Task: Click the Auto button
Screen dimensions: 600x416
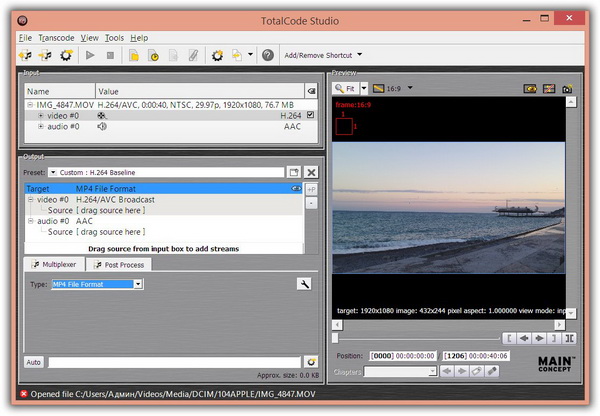Action: 33,361
